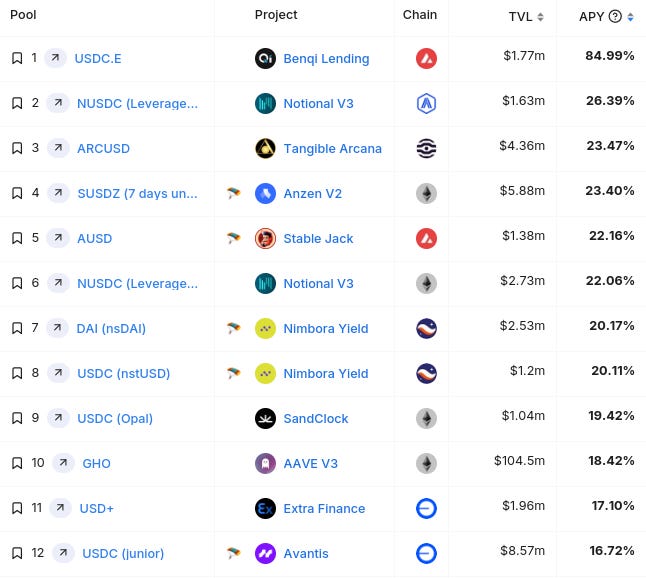The image size is (646, 578).
Task: Click the $104.5m TVL value
Action: pos(520,460)
